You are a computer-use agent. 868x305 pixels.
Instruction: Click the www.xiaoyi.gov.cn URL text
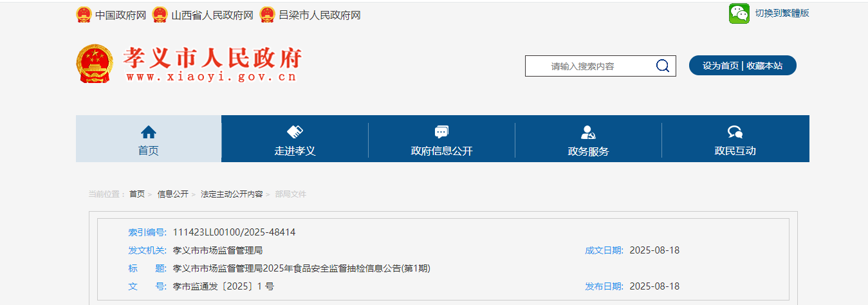[x=211, y=77]
